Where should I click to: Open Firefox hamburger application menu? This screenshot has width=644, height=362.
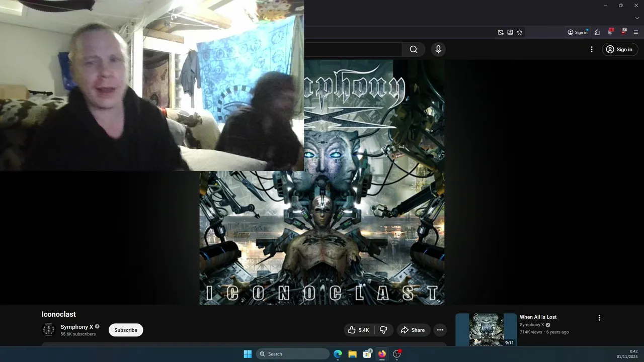coord(636,32)
